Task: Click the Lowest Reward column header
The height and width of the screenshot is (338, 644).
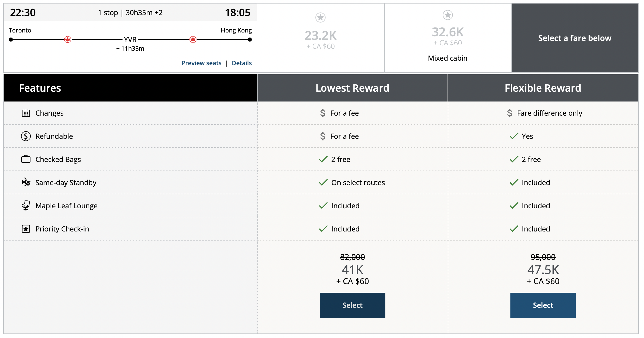Action: pyautogui.click(x=352, y=88)
